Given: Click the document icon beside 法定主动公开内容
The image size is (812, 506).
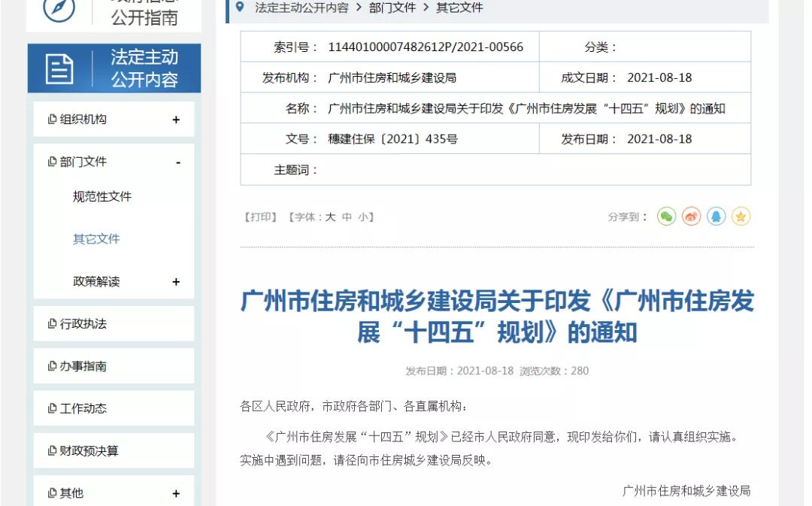Looking at the screenshot, I should tap(59, 69).
